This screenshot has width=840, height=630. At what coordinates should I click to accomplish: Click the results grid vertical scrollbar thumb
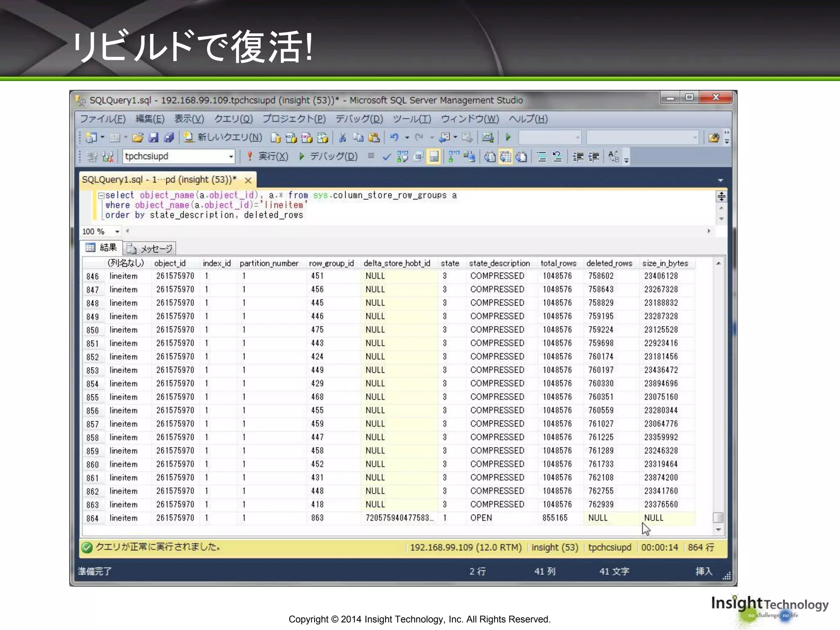(718, 518)
